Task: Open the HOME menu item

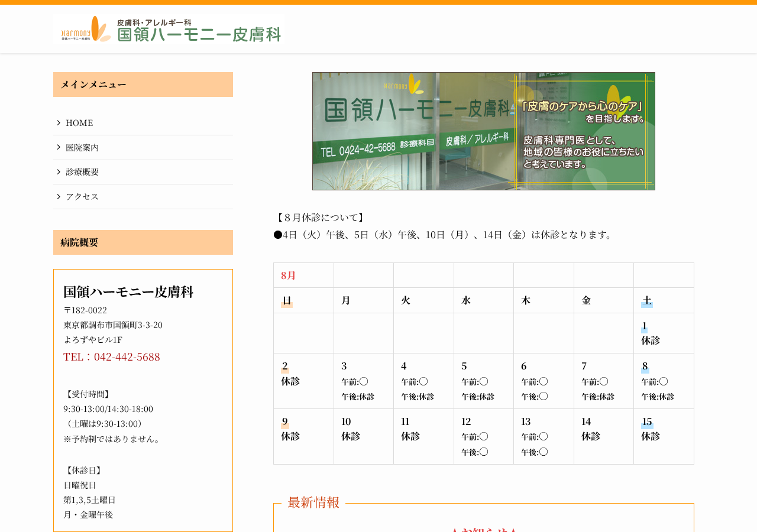Action: tap(143, 123)
